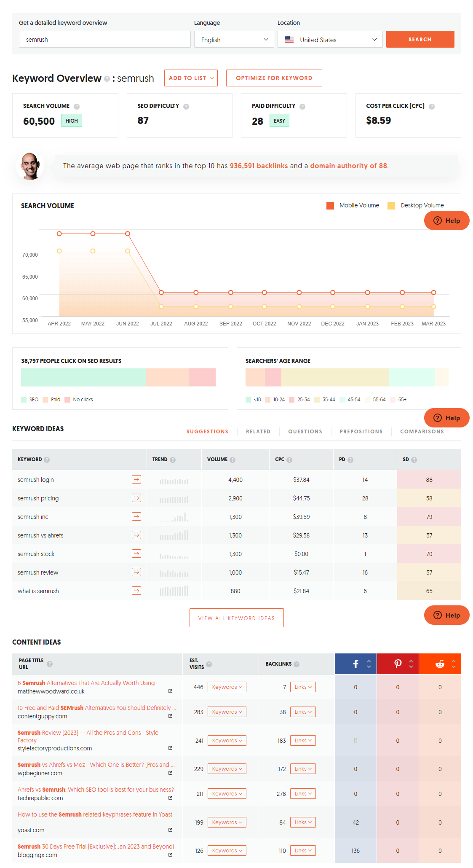Open the Language dropdown showing English

point(234,40)
